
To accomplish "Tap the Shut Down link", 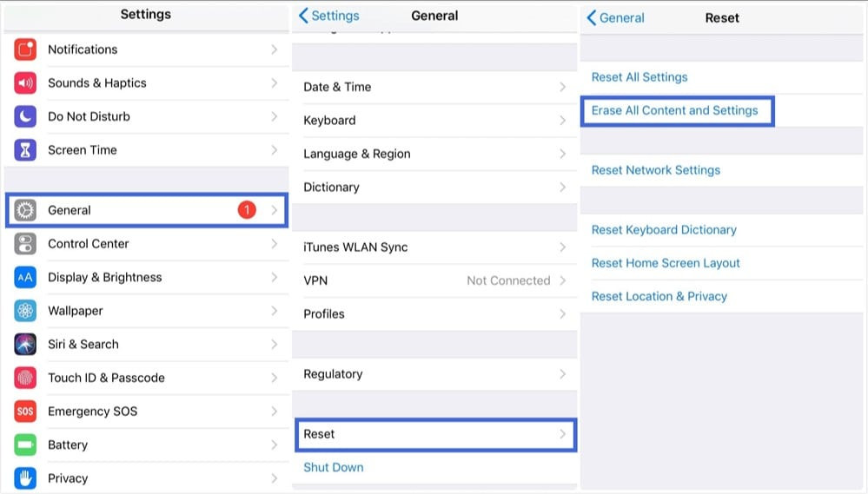I will click(334, 467).
